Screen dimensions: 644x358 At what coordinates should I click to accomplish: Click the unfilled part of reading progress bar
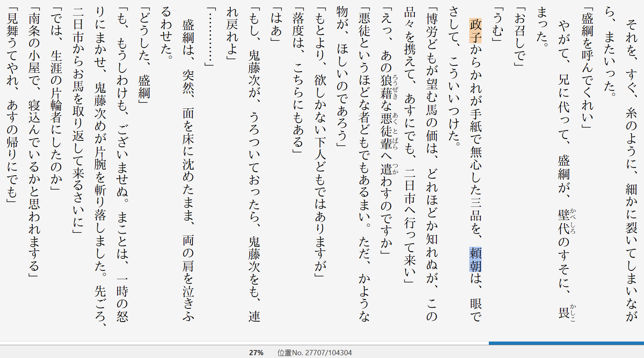[244, 343]
